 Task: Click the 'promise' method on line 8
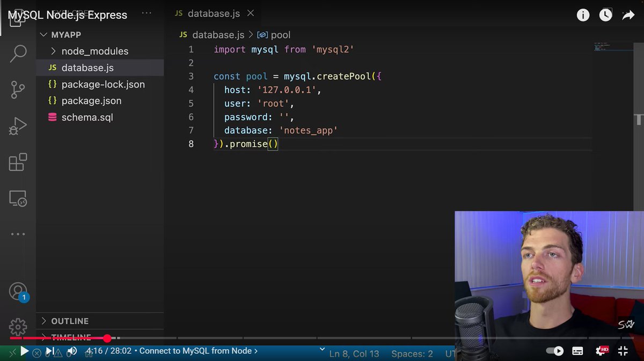click(x=248, y=144)
